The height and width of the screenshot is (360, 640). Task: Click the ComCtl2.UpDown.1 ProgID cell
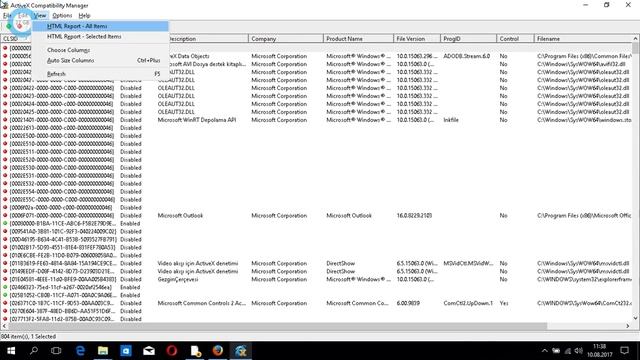(x=468, y=303)
